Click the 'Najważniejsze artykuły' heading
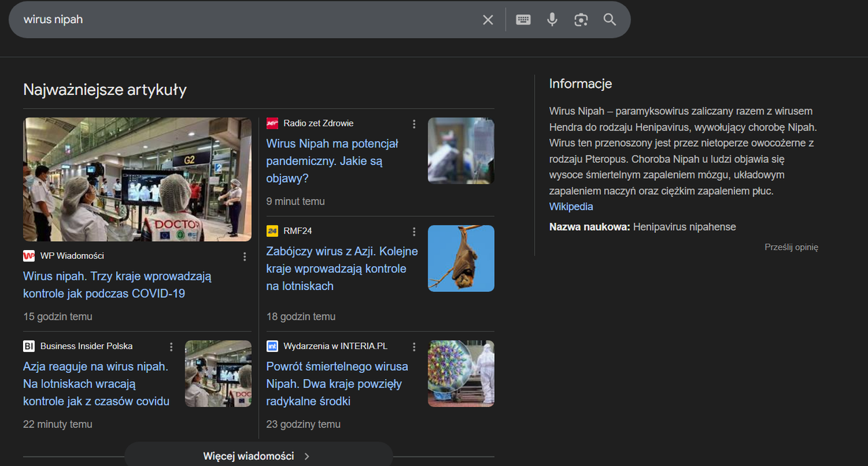Viewport: 868px width, 466px height. tap(105, 90)
